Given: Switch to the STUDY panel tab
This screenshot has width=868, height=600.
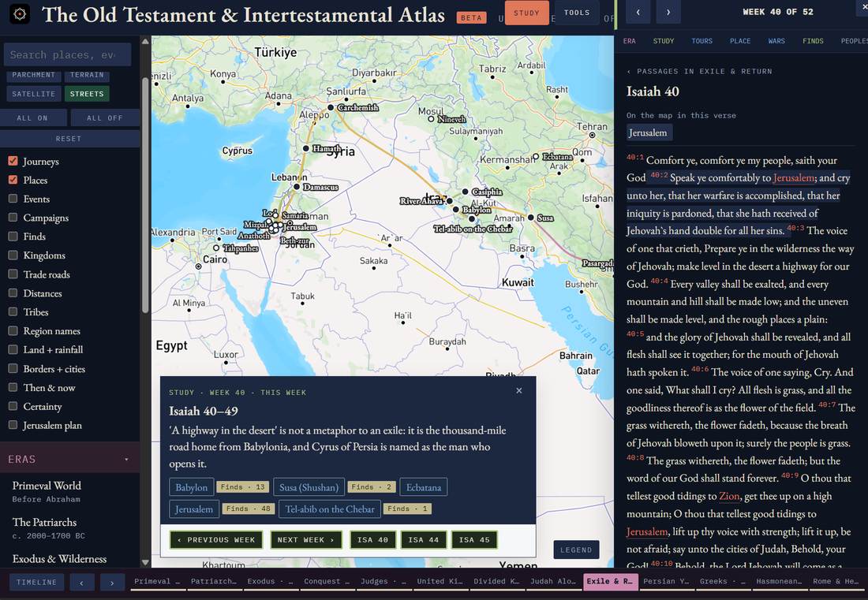Looking at the screenshot, I should (x=663, y=41).
